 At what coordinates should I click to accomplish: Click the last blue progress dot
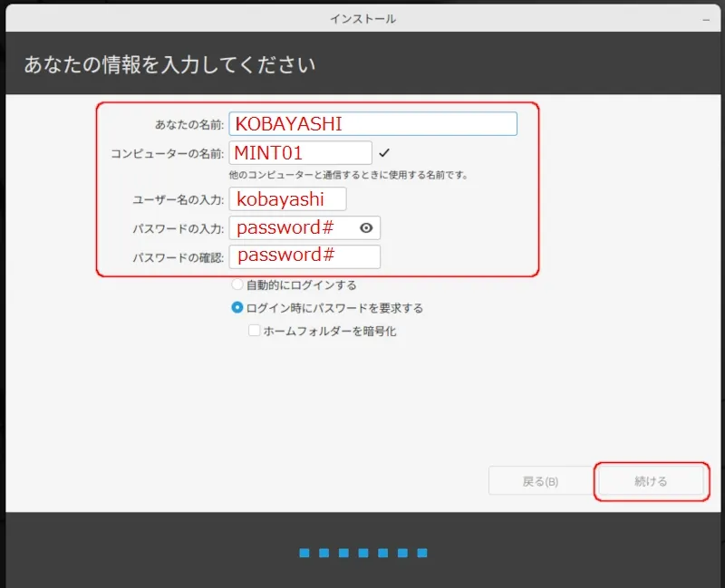click(x=421, y=553)
